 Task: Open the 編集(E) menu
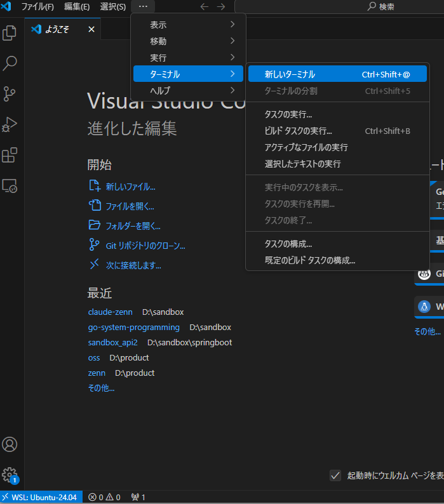click(77, 6)
